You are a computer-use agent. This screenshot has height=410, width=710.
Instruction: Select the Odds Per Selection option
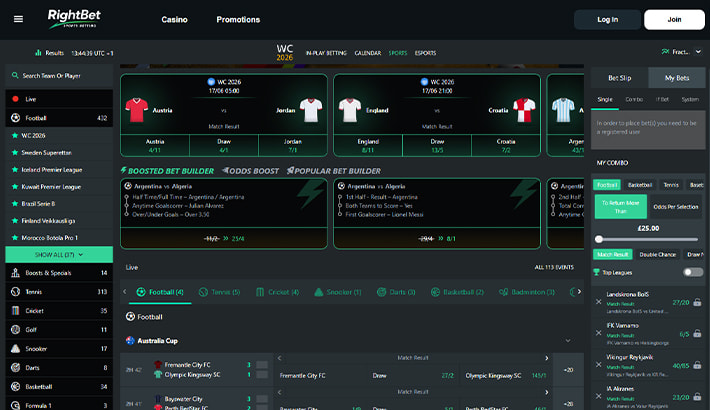[x=676, y=207]
